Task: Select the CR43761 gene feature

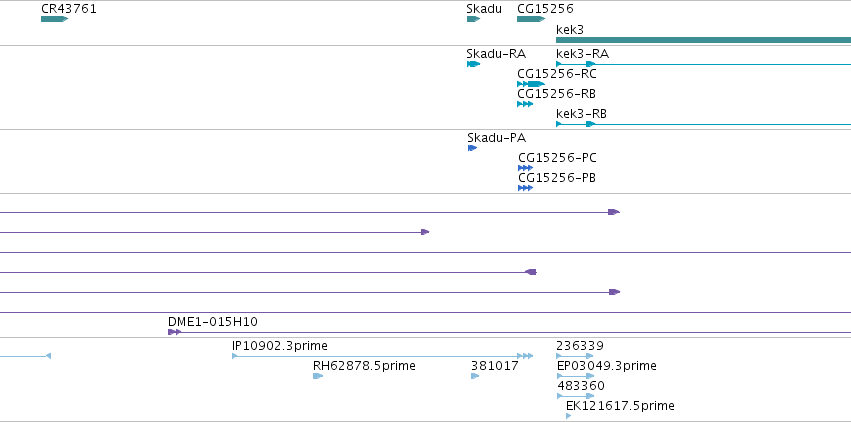Action: [x=54, y=19]
